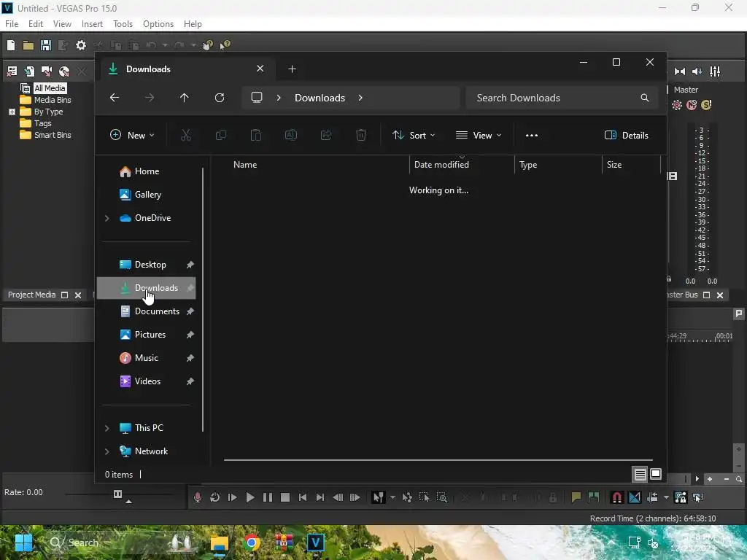The width and height of the screenshot is (747, 560).
Task: Open Gallery in Explorer sidebar
Action: (x=146, y=195)
